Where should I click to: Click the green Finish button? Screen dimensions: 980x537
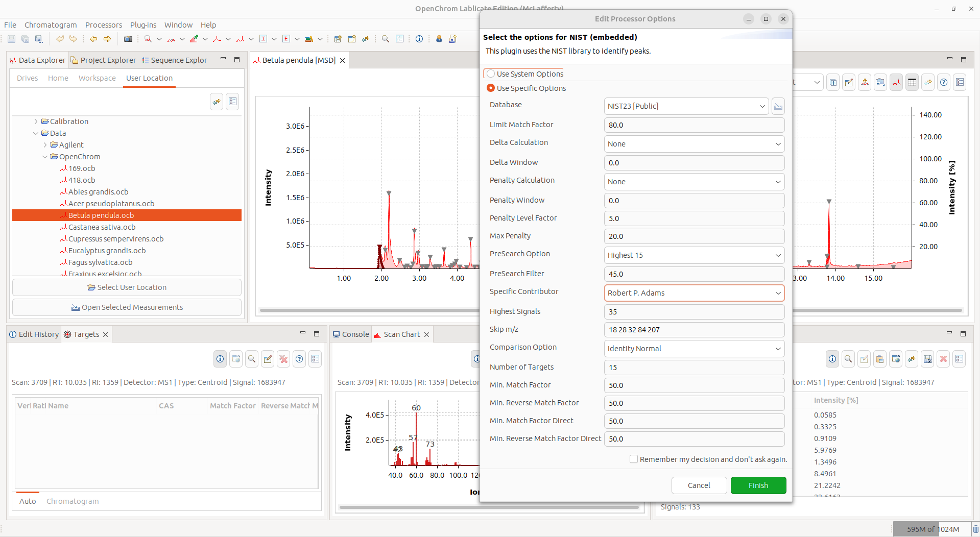[x=758, y=485]
